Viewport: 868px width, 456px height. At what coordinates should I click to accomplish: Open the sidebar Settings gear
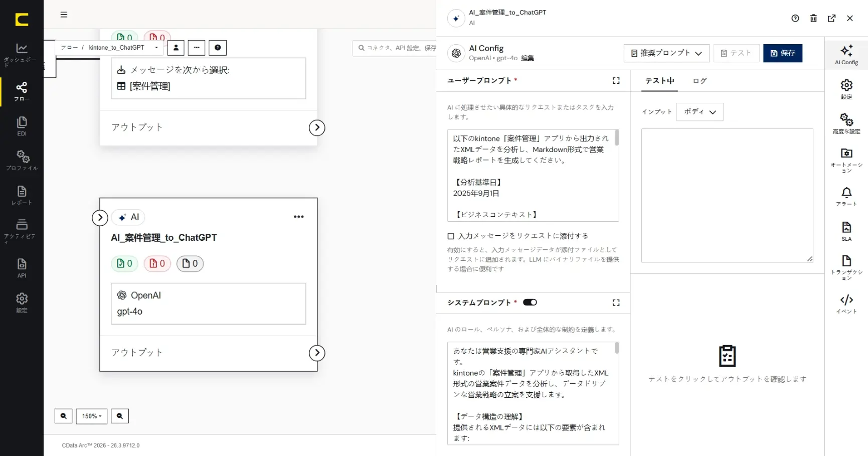[x=22, y=302]
